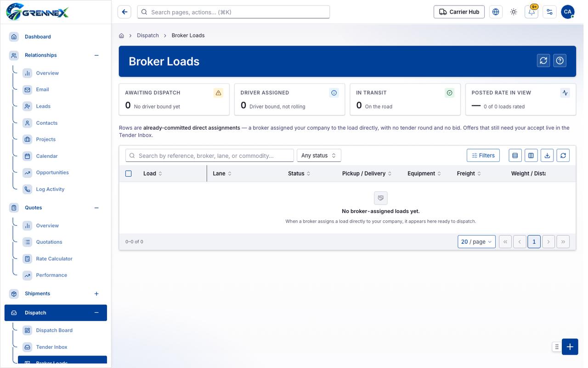Toggle light/dark theme sun icon

click(x=514, y=12)
